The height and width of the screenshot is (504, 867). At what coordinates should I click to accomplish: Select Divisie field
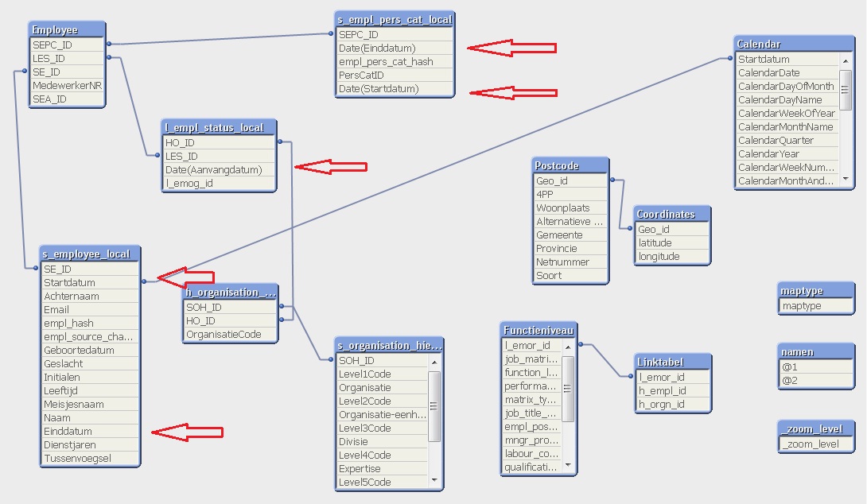click(x=382, y=441)
